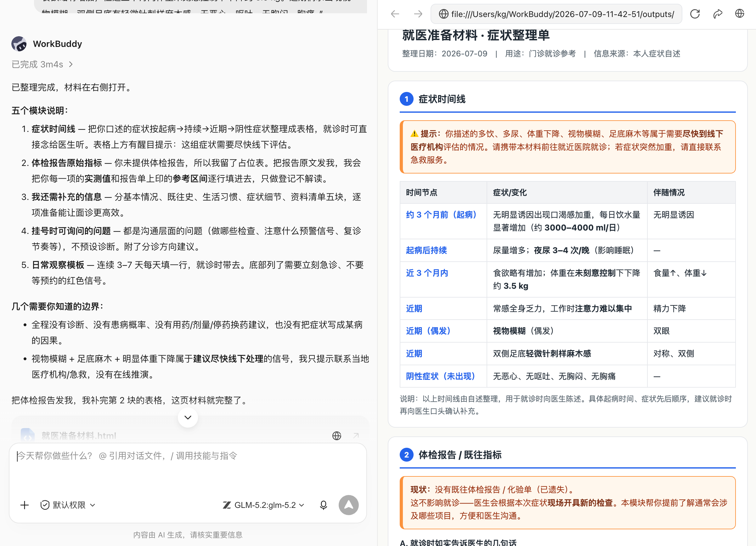Click the 症状时间线 section heading

coord(442,99)
